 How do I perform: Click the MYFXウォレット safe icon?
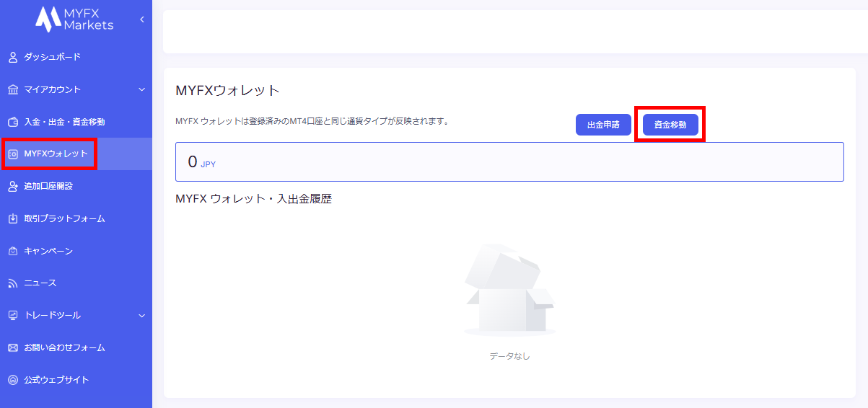coord(13,154)
